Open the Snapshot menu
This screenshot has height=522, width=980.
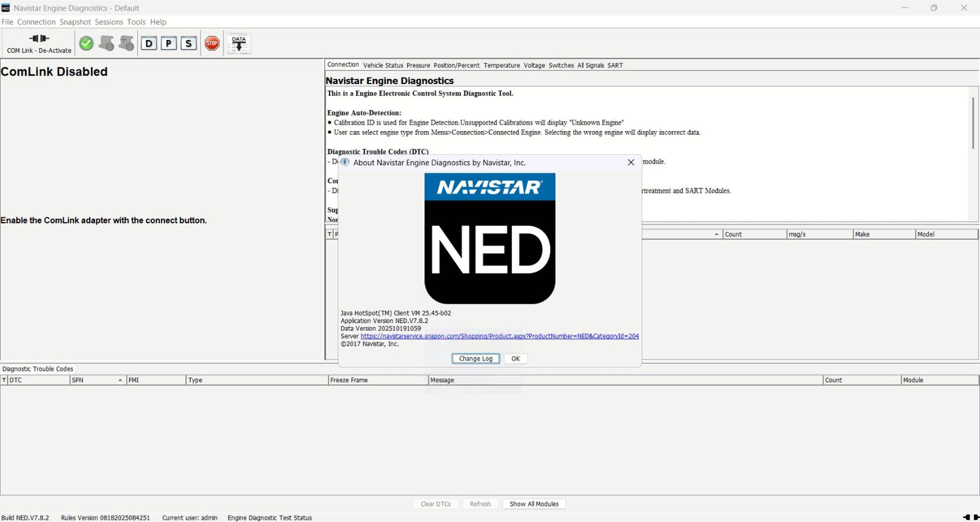pos(75,22)
